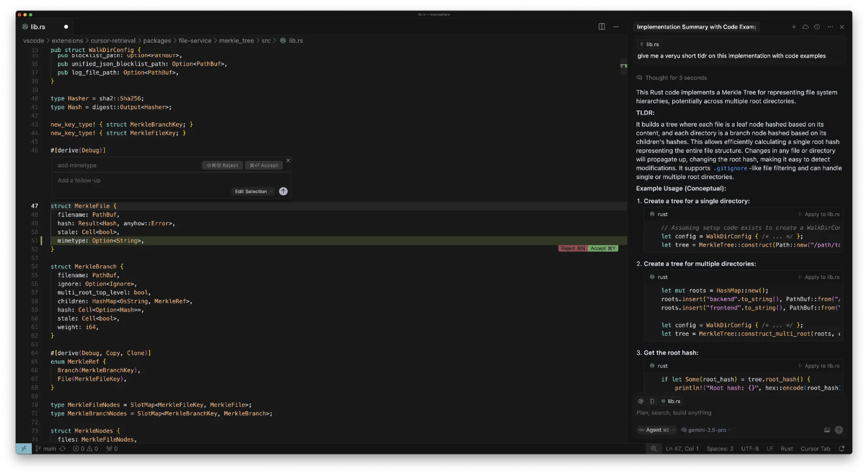This screenshot has height=475, width=868.
Task: Click line number 47 in gutter
Action: [x=34, y=206]
